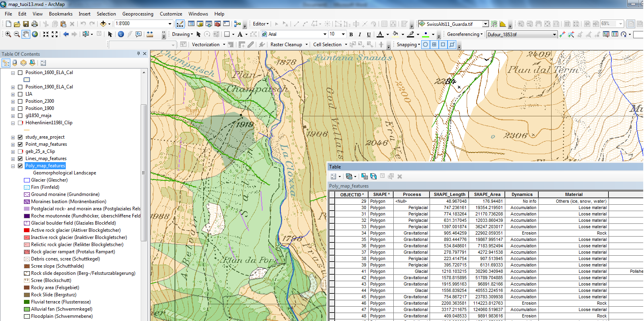The height and width of the screenshot is (321, 644).
Task: Enable the LIA layer checkbox
Action: click(20, 94)
